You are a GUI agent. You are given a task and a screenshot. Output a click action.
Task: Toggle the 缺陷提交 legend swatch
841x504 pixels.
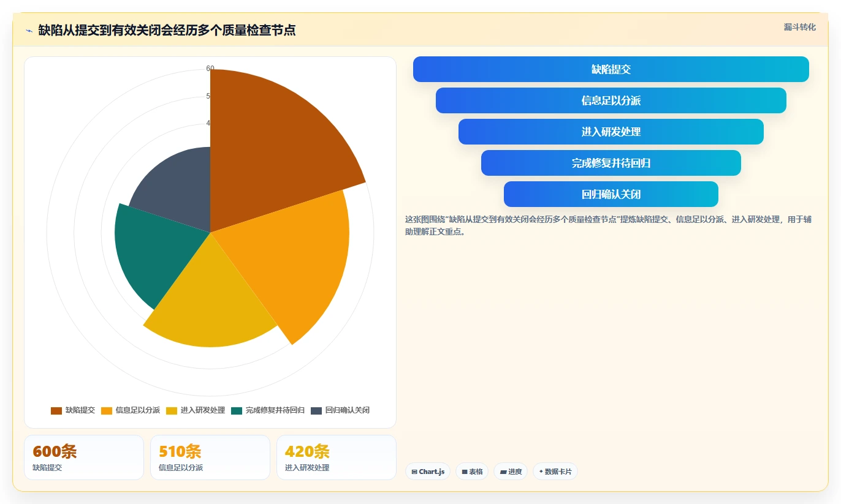click(x=56, y=410)
